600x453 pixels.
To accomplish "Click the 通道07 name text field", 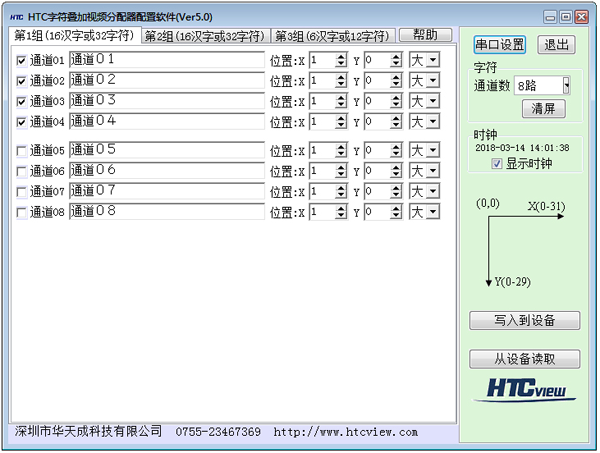I will tap(167, 192).
